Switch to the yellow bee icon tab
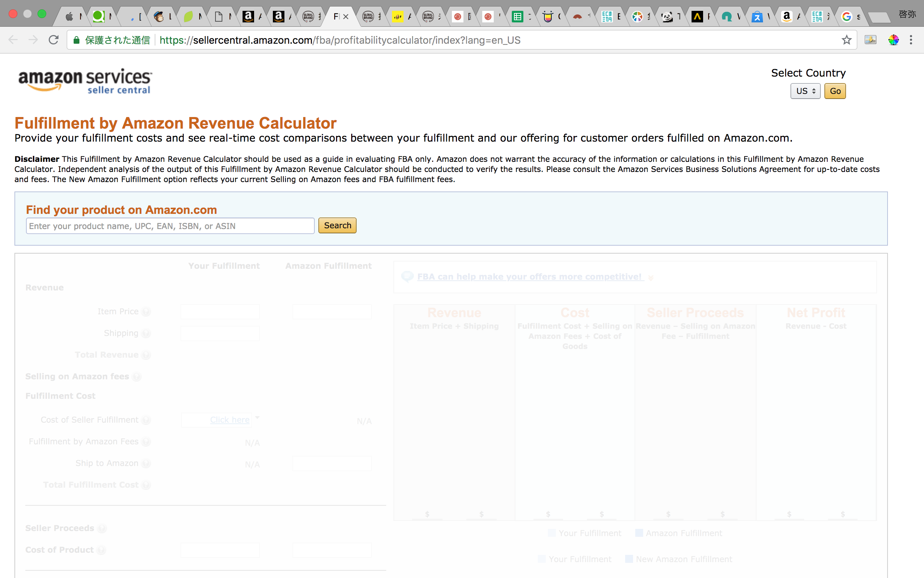Image resolution: width=924 pixels, height=578 pixels. (398, 17)
